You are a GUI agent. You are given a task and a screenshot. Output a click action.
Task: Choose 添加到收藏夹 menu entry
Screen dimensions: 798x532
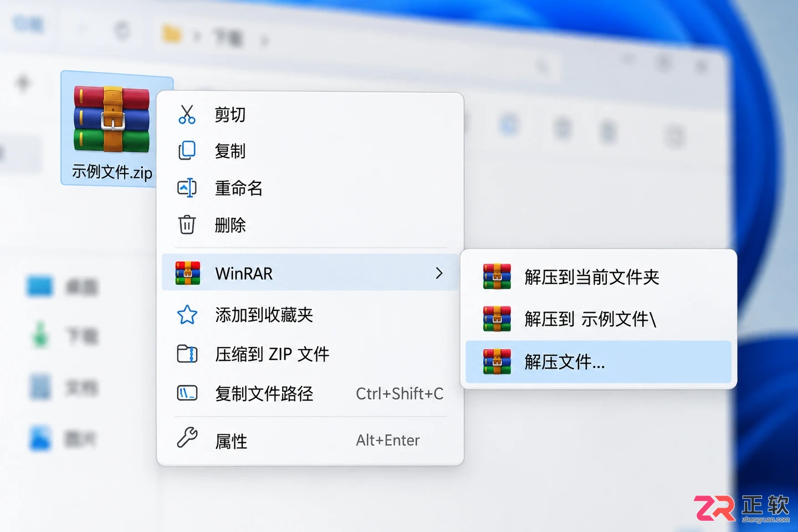(310, 315)
